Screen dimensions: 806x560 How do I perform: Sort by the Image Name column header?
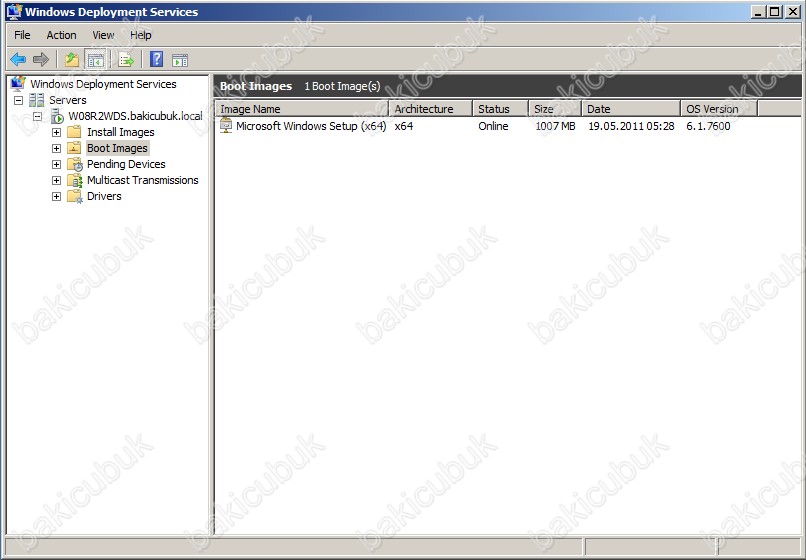click(x=302, y=109)
